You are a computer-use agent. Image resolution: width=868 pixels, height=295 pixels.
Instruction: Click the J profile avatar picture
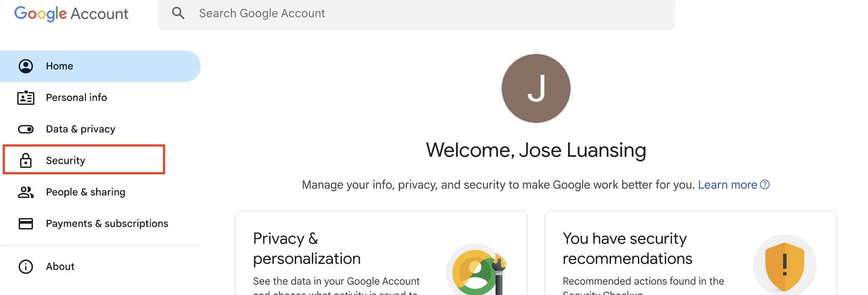536,88
